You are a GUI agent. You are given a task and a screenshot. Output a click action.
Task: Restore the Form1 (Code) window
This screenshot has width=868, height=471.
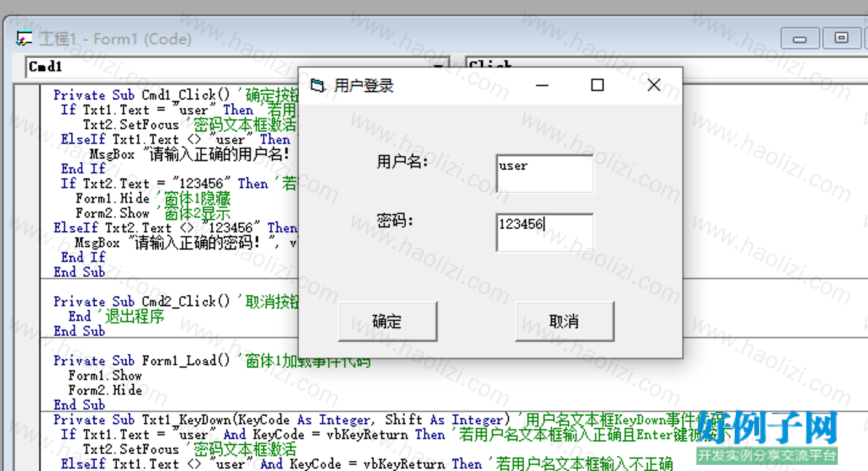click(842, 38)
